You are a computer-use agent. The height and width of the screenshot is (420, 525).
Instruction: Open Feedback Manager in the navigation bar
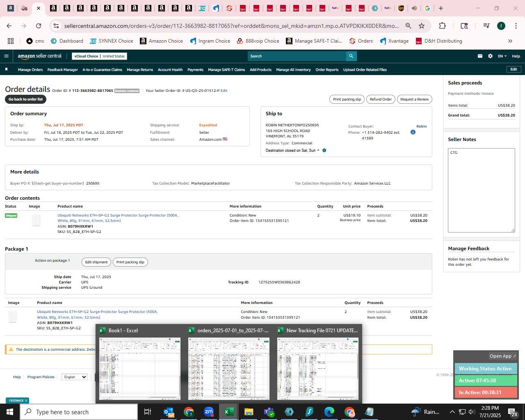62,70
